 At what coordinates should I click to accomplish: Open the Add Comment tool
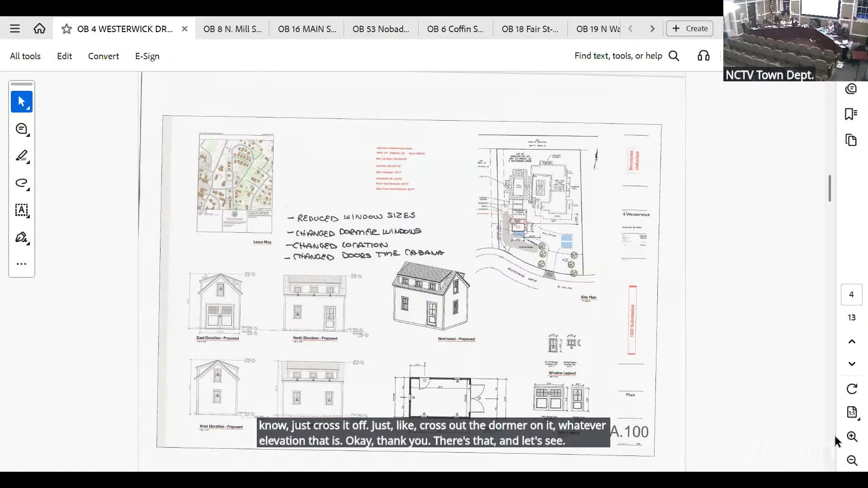(21, 129)
